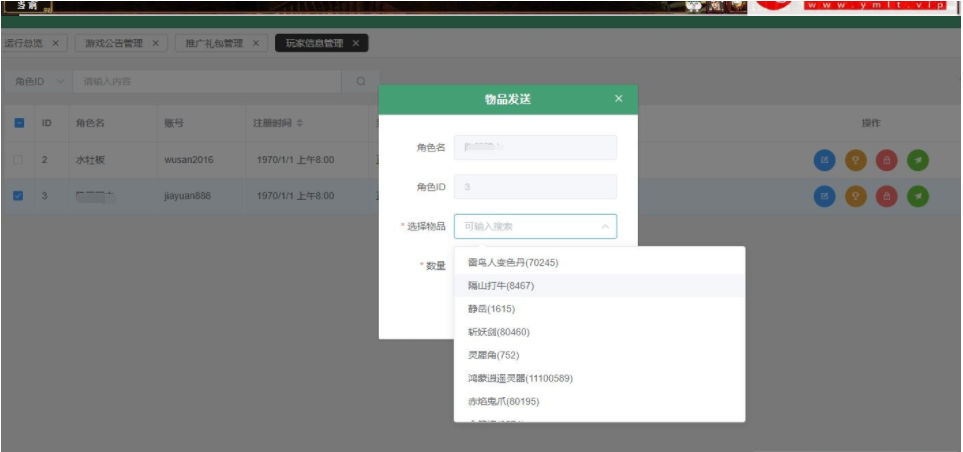Click the blue edit icon for row 3

coord(825,197)
